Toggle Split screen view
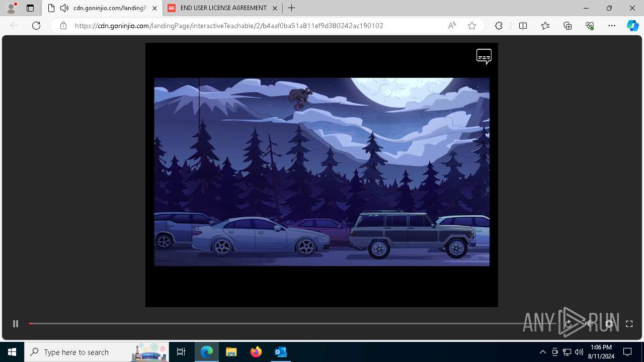 pos(523,26)
